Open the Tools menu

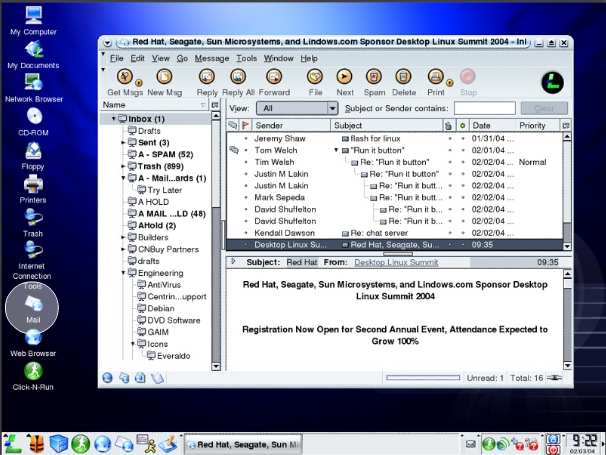point(247,58)
